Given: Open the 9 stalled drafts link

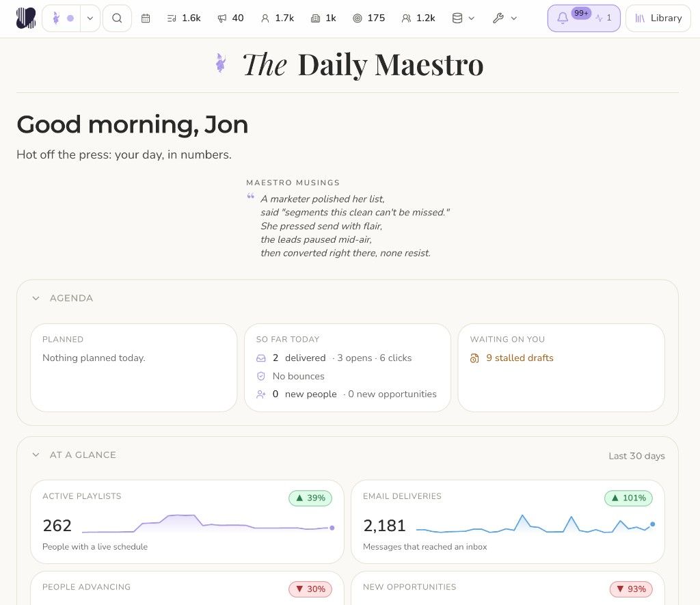Looking at the screenshot, I should pos(520,358).
